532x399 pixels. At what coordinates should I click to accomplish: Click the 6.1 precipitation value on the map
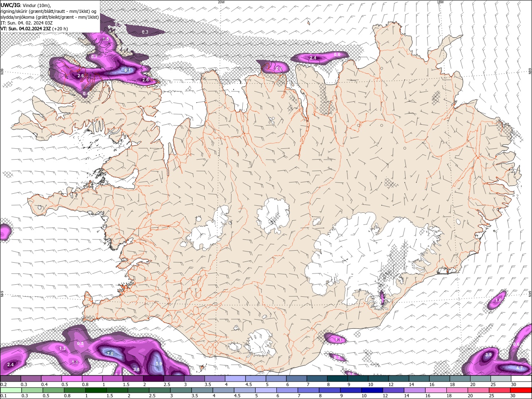click(128, 70)
